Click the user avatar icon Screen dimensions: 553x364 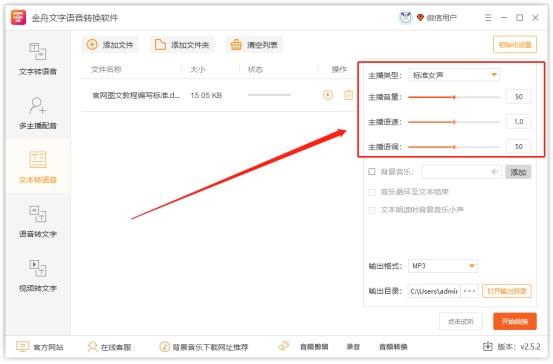(405, 17)
